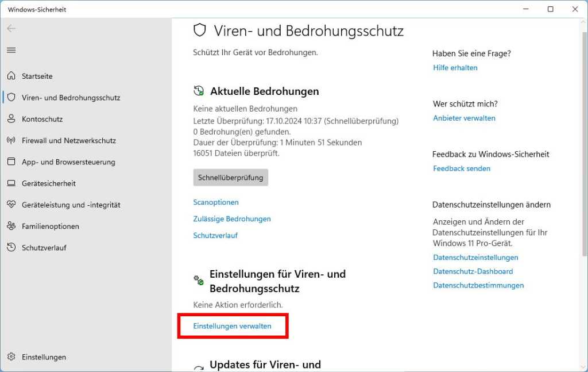View Zulässige Bedrohungen
588x372 pixels.
[232, 218]
